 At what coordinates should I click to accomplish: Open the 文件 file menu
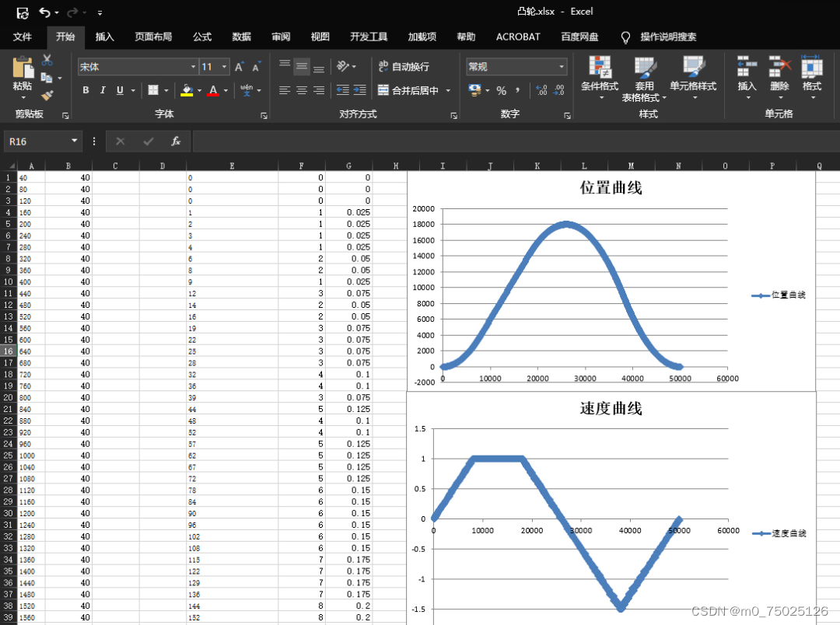[x=23, y=37]
